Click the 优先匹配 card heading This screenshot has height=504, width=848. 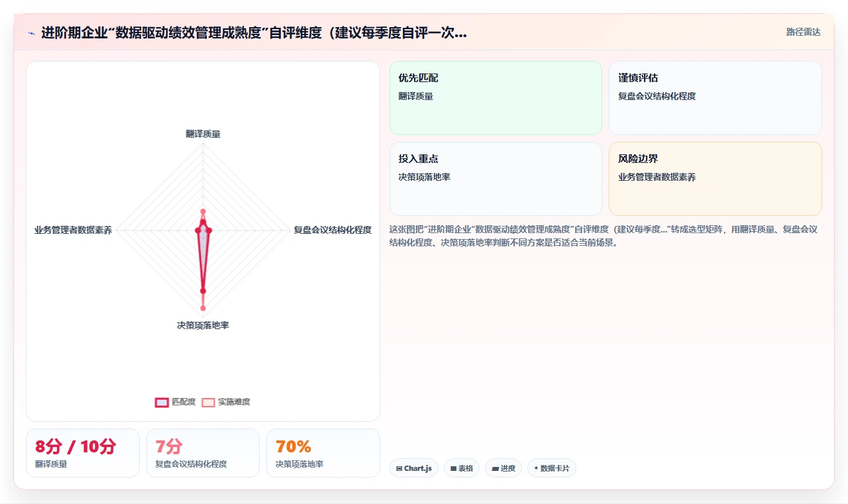coord(418,78)
